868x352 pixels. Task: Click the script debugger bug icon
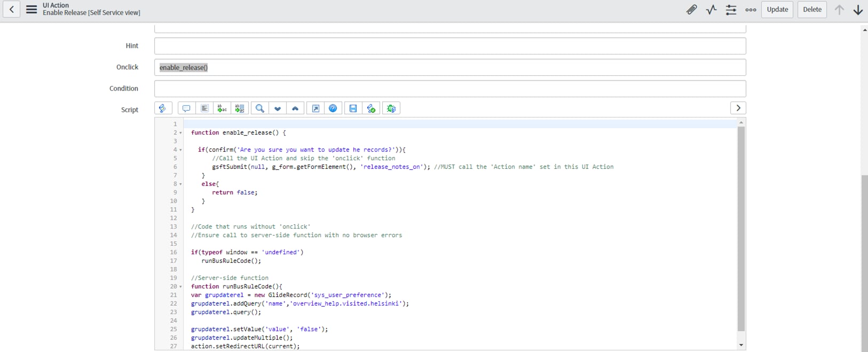coord(391,108)
